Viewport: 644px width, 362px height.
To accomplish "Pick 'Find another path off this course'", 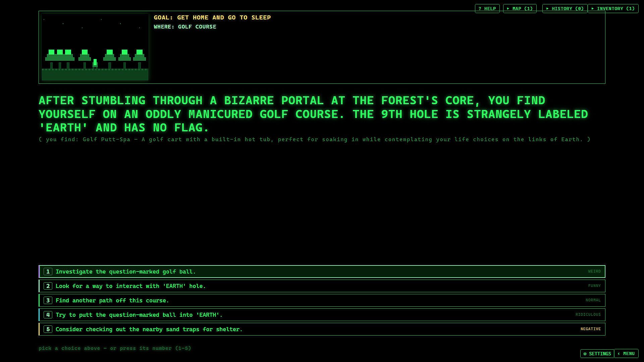I will point(322,300).
